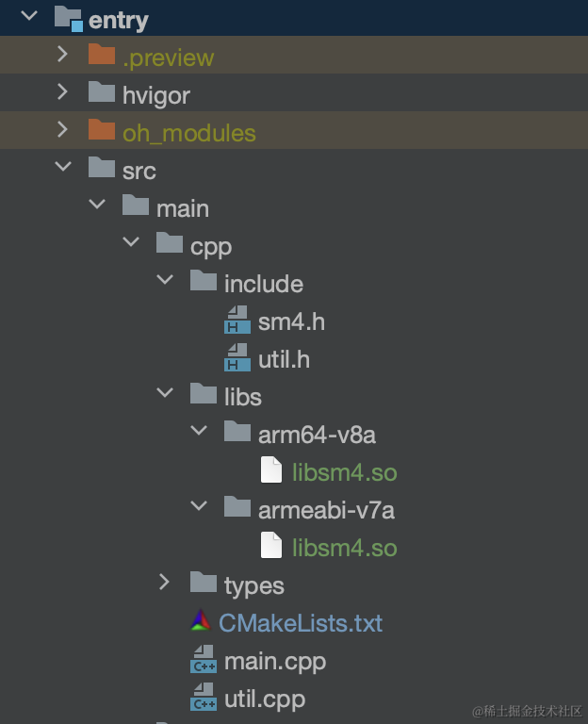Select the src folder label

point(139,171)
